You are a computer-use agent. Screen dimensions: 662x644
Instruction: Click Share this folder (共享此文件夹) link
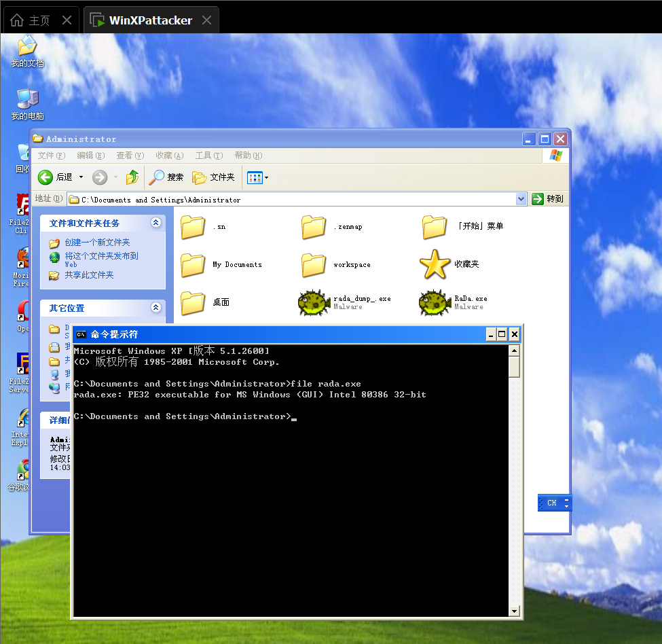pos(89,275)
